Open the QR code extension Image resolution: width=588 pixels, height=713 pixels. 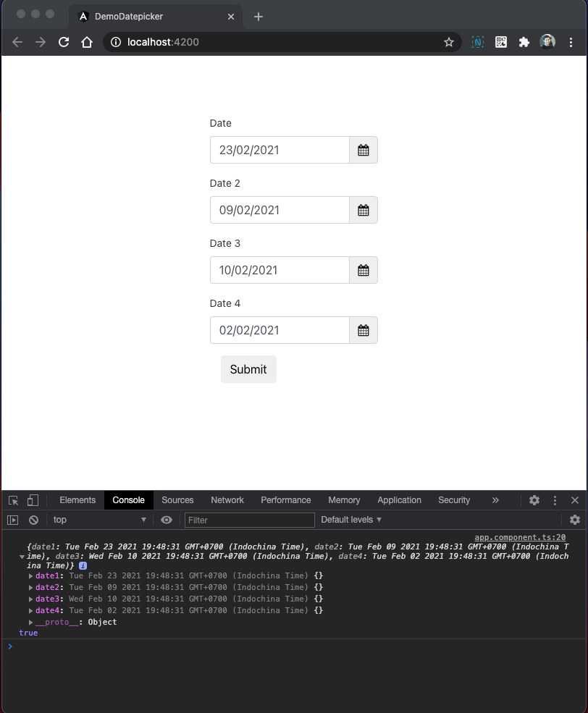[x=501, y=42]
